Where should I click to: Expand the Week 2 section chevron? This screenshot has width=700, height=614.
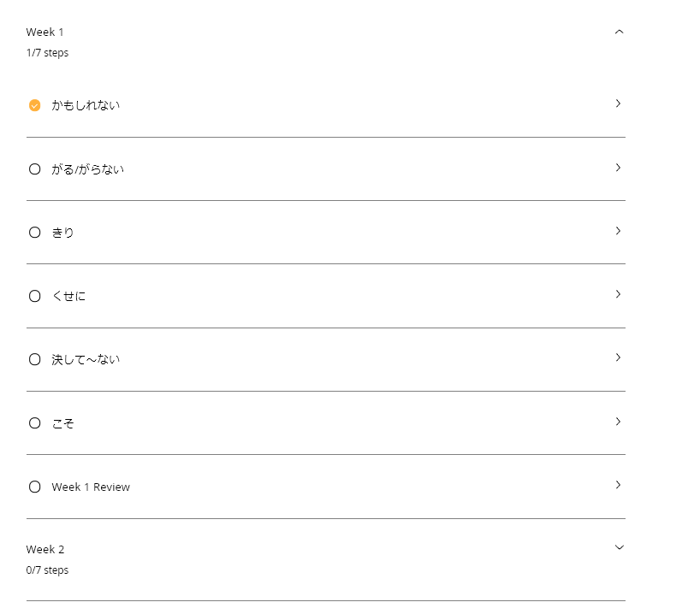(620, 547)
